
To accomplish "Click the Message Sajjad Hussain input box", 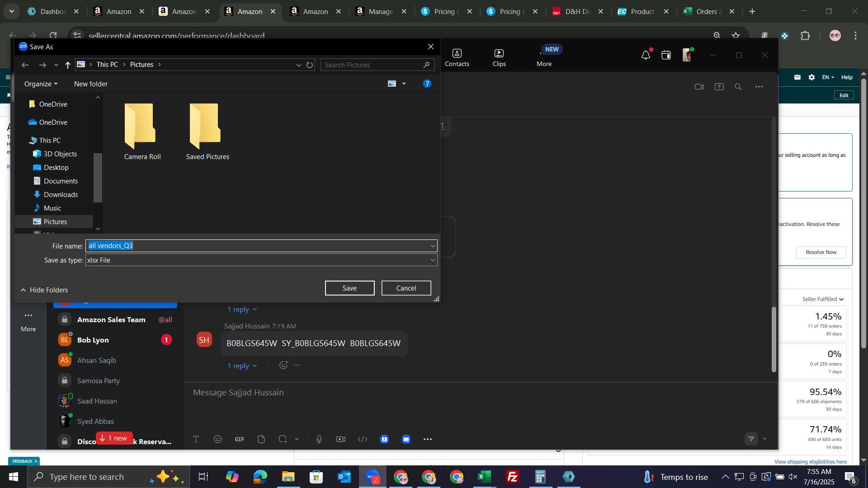I will 479,392.
